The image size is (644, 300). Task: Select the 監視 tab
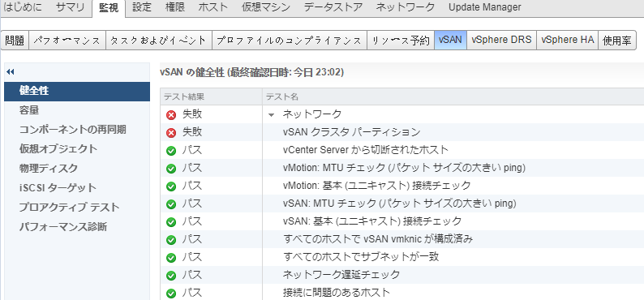click(x=109, y=7)
